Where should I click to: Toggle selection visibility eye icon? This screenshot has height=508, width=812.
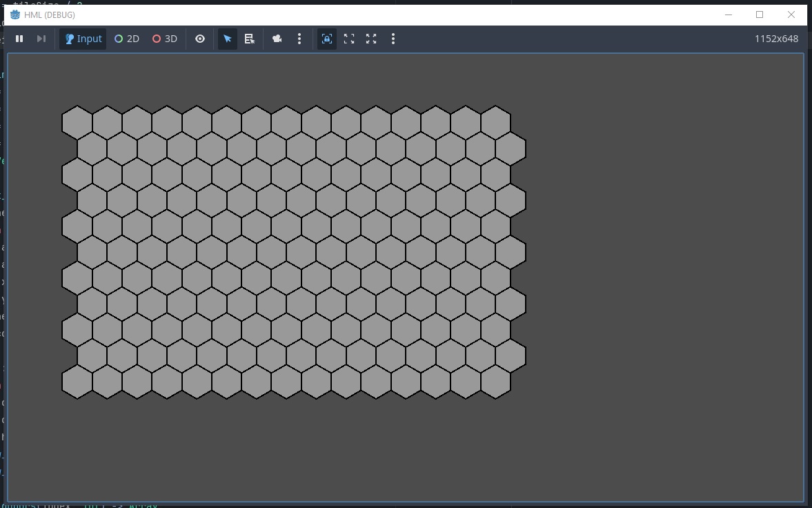200,39
